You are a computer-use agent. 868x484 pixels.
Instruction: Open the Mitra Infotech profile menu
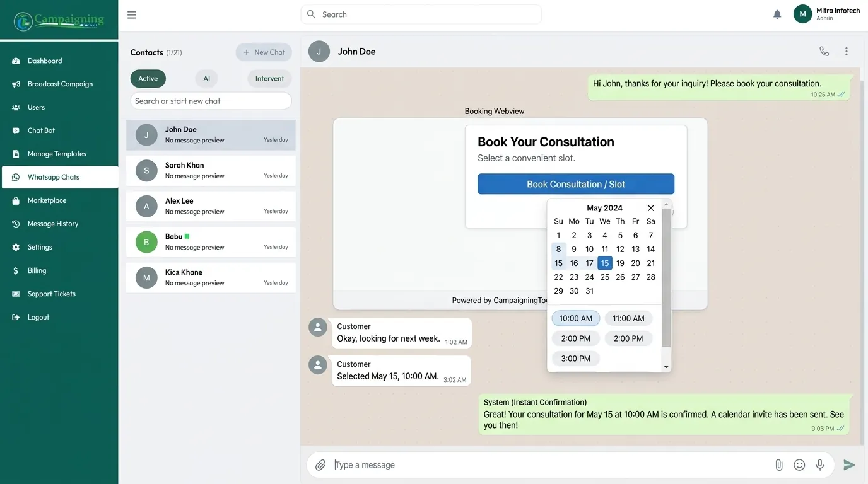(x=826, y=14)
